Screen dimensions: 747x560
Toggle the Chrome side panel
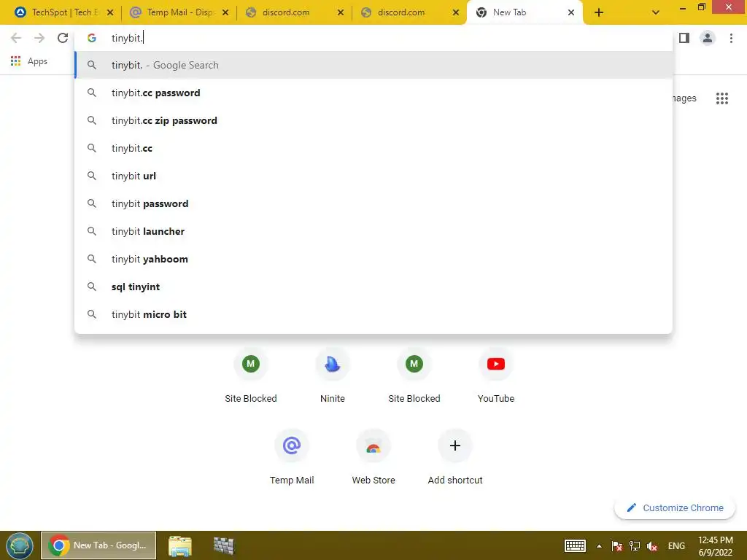tap(684, 38)
